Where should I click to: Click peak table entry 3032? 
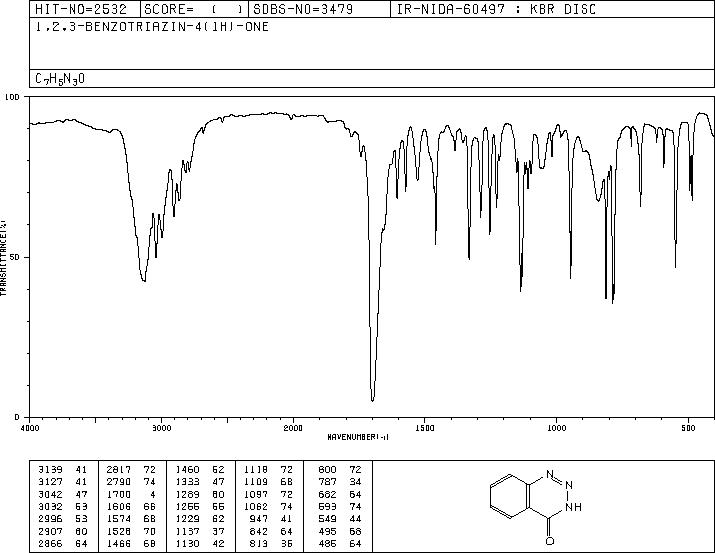50,507
